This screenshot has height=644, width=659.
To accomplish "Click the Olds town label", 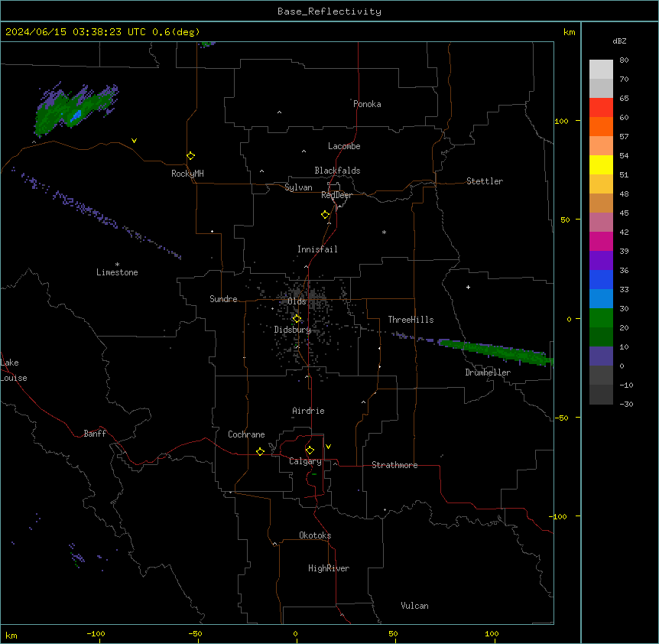I will click(x=297, y=301).
